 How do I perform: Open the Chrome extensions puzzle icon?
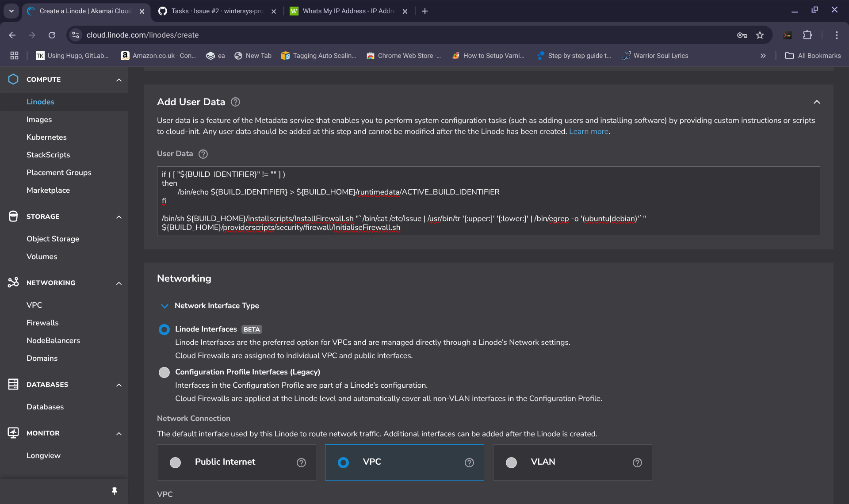click(807, 35)
